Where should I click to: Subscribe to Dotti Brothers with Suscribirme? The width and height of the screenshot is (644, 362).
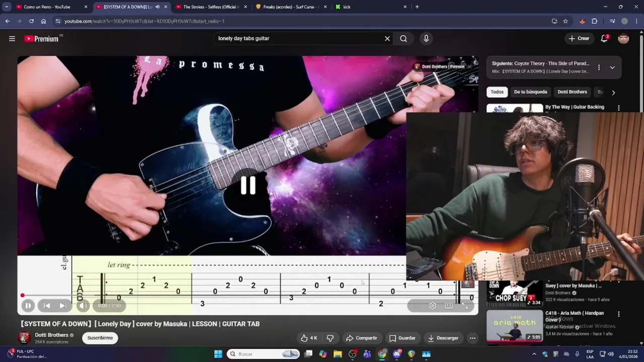pyautogui.click(x=100, y=338)
